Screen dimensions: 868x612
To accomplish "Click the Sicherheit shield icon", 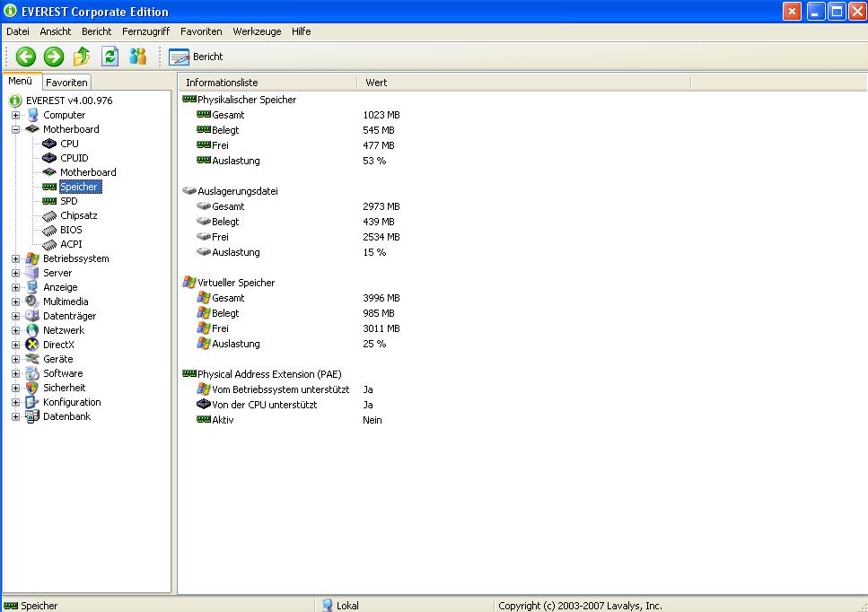I will [x=32, y=389].
